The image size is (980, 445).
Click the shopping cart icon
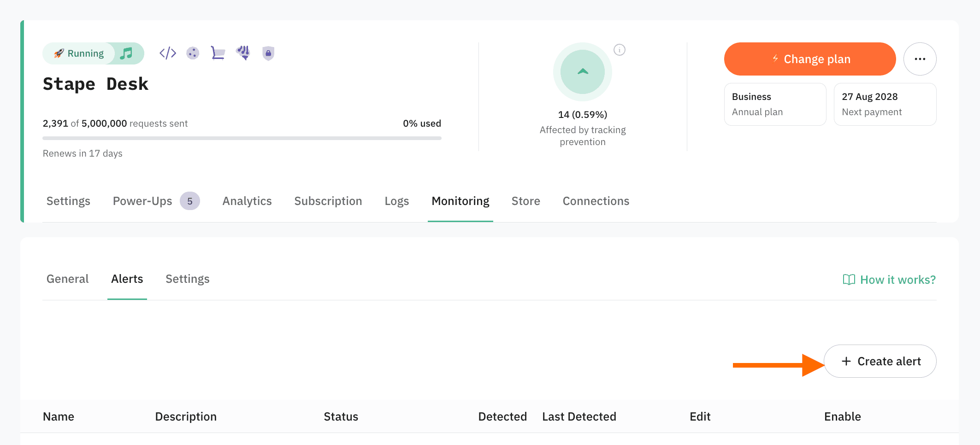(218, 53)
